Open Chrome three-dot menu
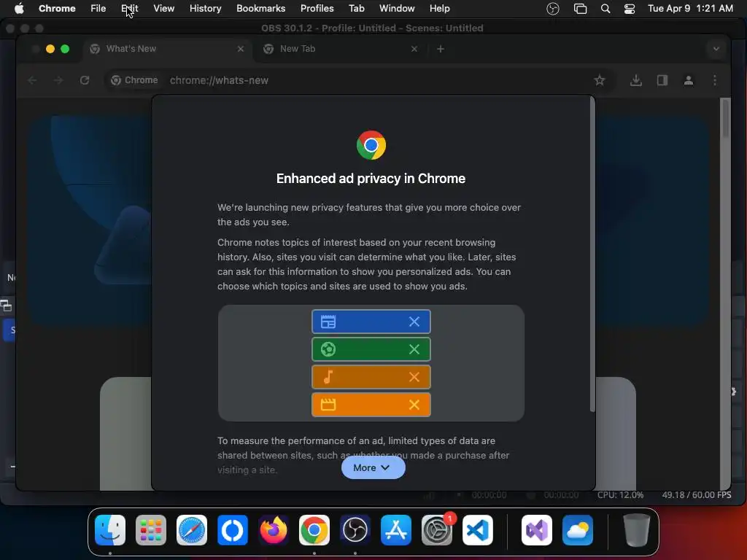Image resolution: width=747 pixels, height=560 pixels. pyautogui.click(x=715, y=80)
